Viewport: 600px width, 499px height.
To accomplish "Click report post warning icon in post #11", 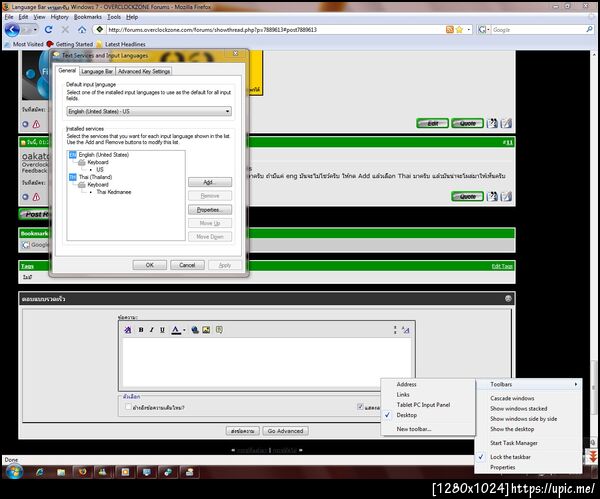I will (36, 197).
